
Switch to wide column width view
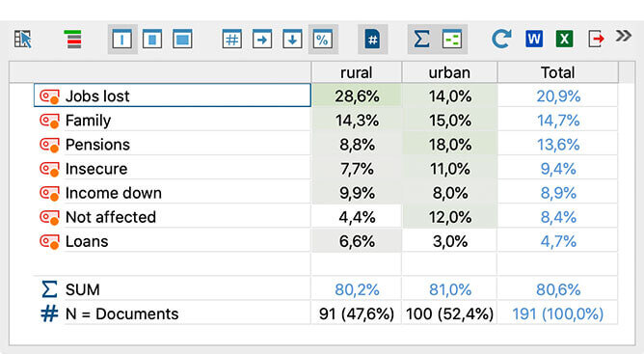click(182, 40)
